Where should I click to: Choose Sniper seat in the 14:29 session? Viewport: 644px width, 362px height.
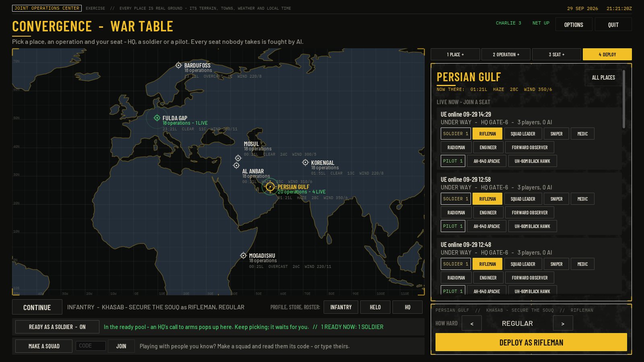556,134
